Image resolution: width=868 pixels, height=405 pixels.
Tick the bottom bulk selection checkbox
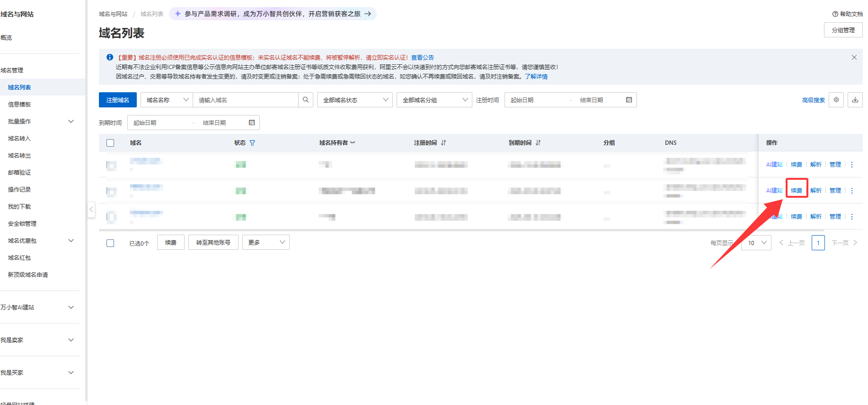click(x=110, y=243)
